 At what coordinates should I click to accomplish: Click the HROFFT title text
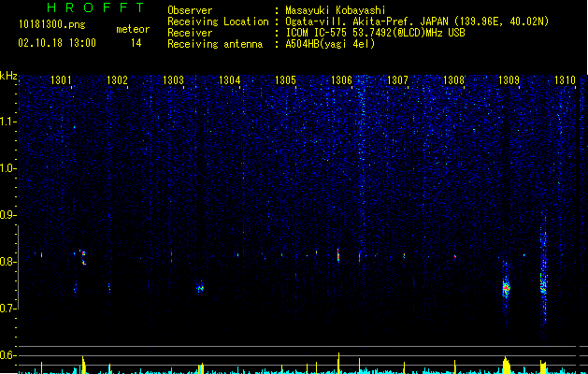tap(95, 7)
